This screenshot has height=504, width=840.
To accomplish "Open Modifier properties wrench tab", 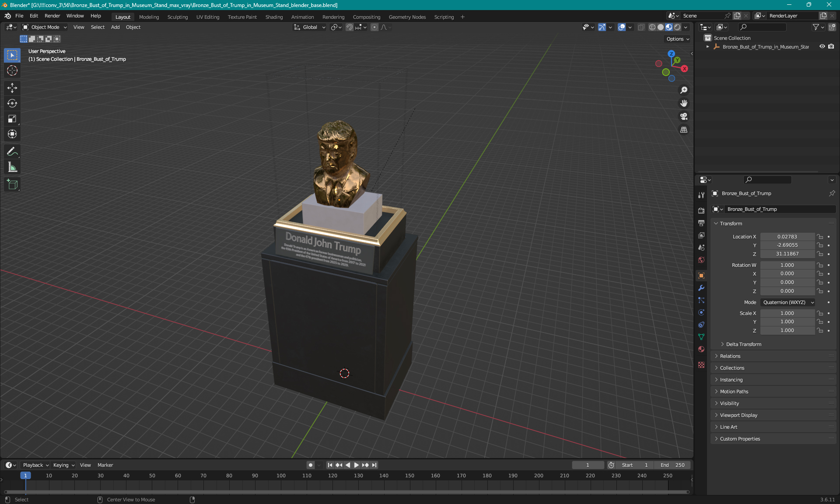I will [x=701, y=288].
